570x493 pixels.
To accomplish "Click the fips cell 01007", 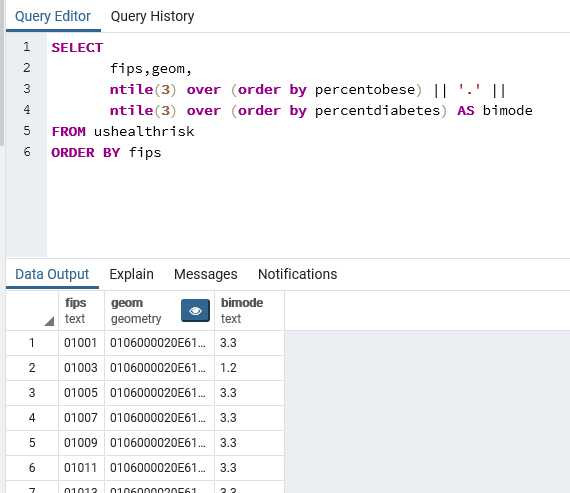I will pos(81,418).
